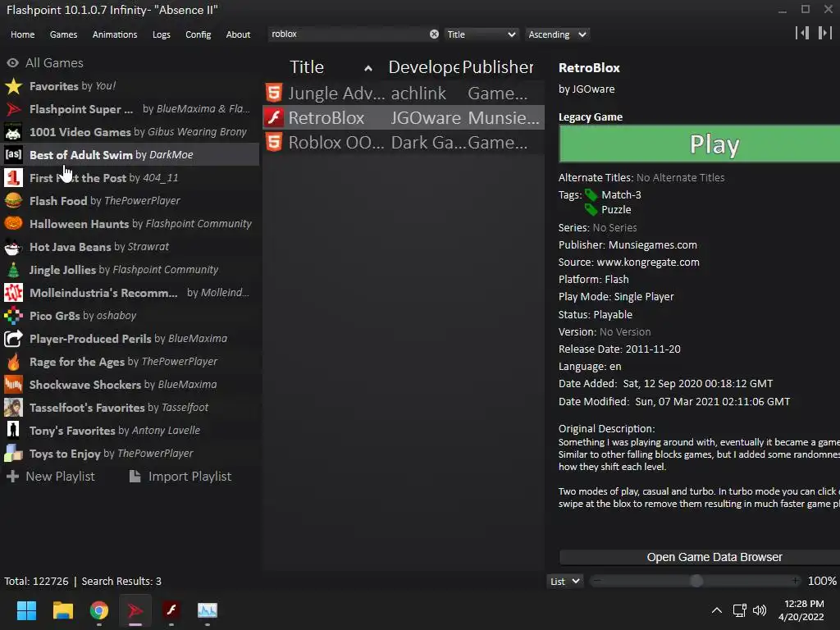Click Release Date value 2011-11-20

(x=653, y=349)
